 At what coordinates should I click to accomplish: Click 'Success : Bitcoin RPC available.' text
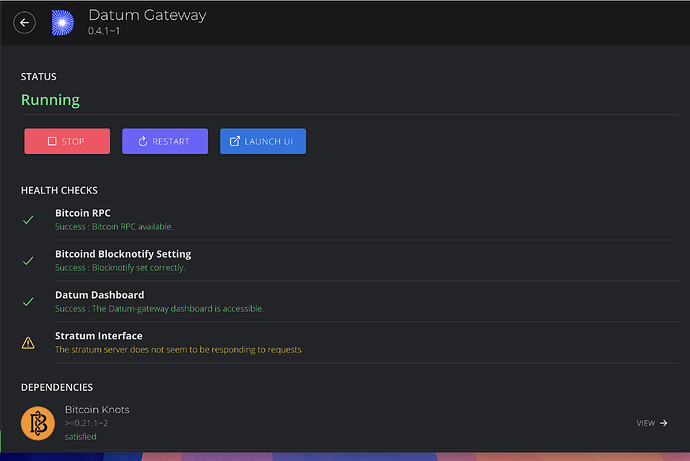[x=114, y=227]
